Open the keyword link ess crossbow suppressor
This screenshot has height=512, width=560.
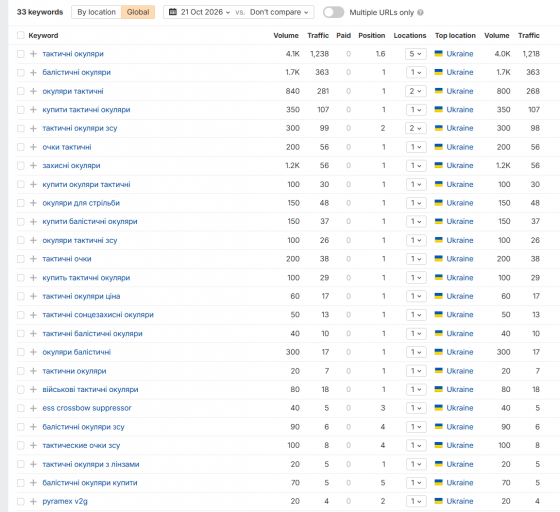[x=87, y=408]
